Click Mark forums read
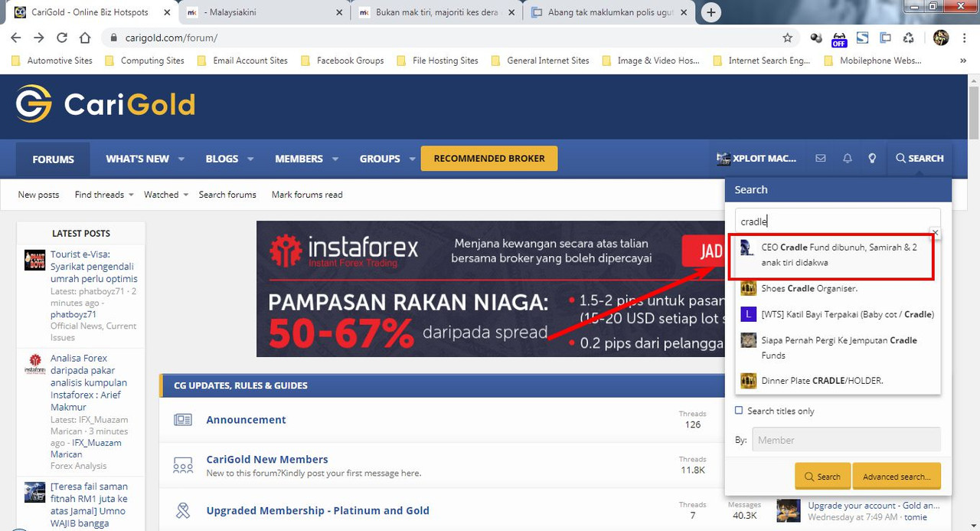This screenshot has height=531, width=980. (x=307, y=195)
